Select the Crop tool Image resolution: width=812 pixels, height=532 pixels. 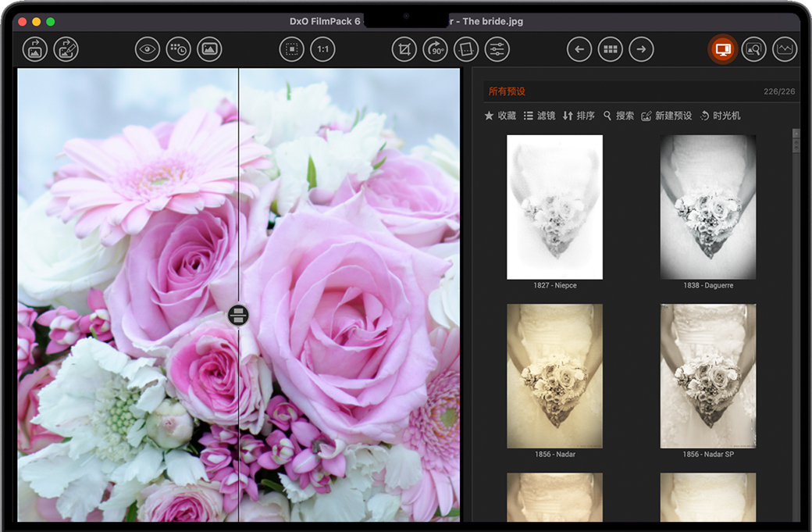[404, 50]
